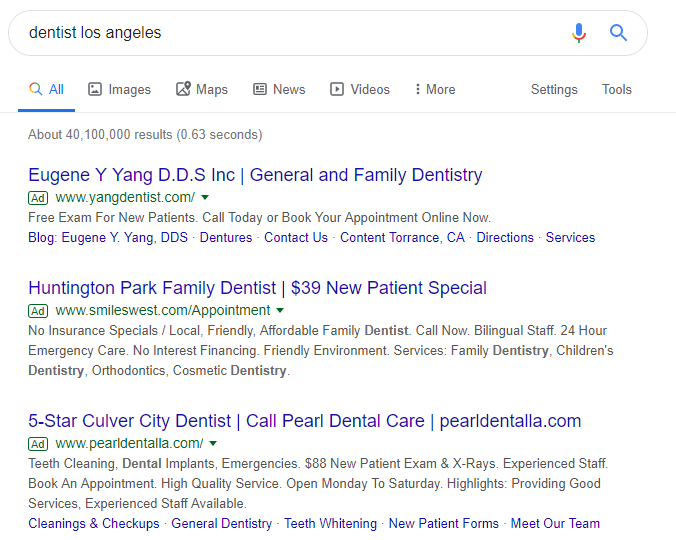Open search Tools
Image resolution: width=676 pixels, height=540 pixels.
[617, 89]
